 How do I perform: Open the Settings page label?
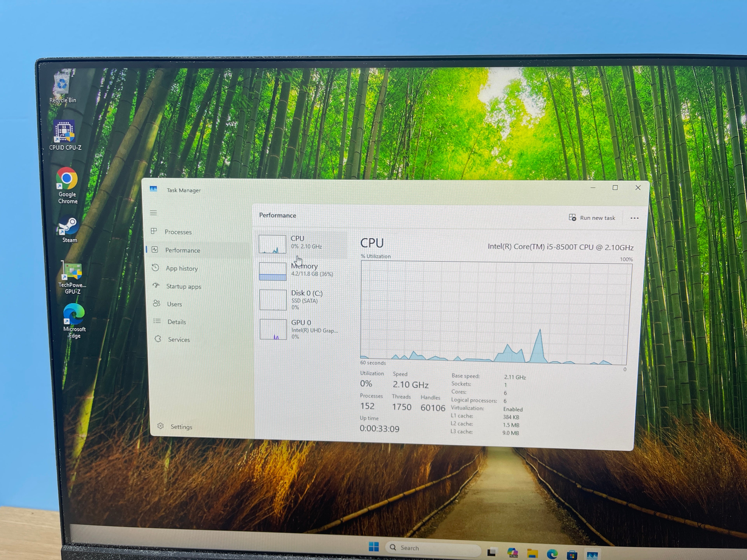click(181, 427)
